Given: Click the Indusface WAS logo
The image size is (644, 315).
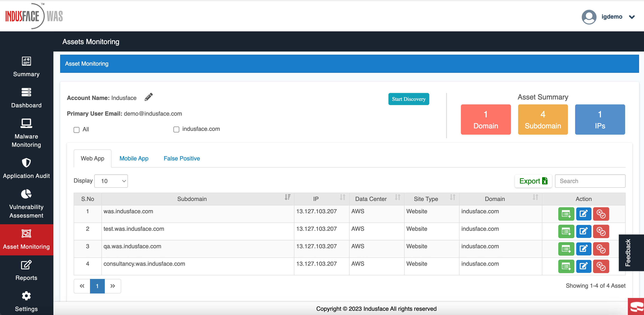Looking at the screenshot, I should click(x=34, y=16).
